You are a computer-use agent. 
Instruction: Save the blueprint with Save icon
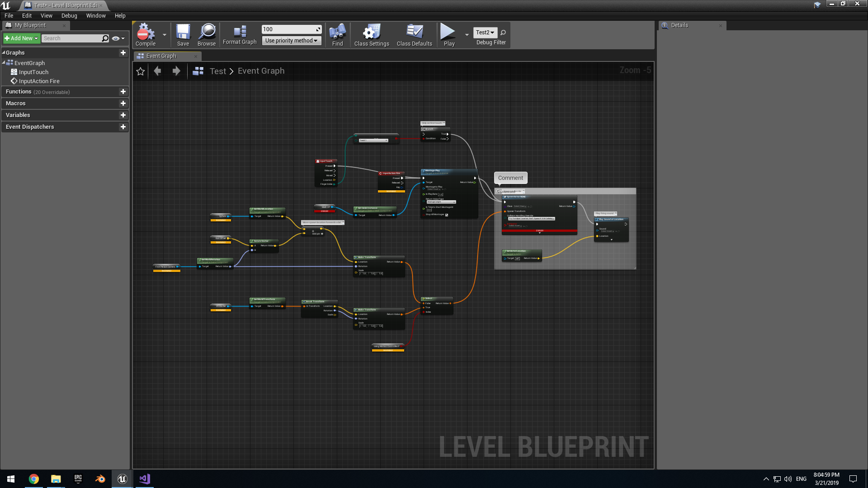point(183,35)
